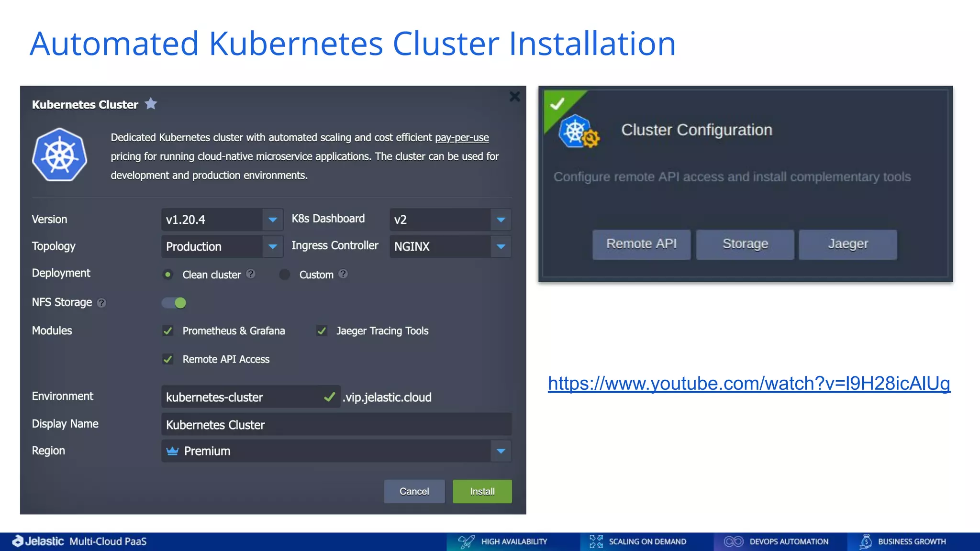980x551 pixels.
Task: Select the Custom deployment radio button
Action: 285,275
